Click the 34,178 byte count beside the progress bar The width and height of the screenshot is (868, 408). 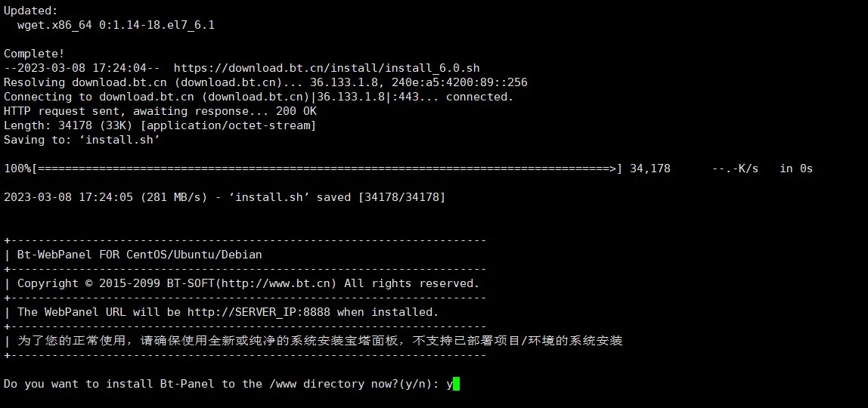point(650,168)
